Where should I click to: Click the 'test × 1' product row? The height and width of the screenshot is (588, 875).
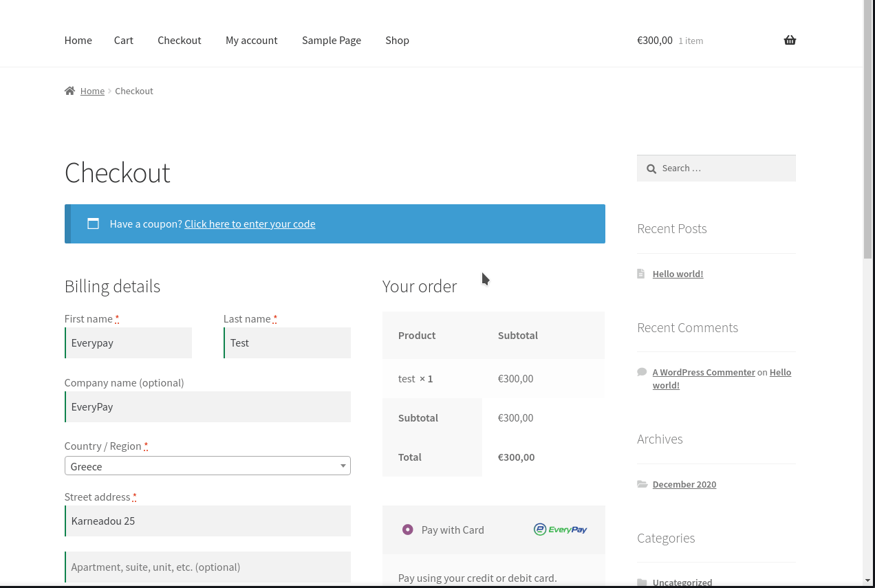pos(493,378)
